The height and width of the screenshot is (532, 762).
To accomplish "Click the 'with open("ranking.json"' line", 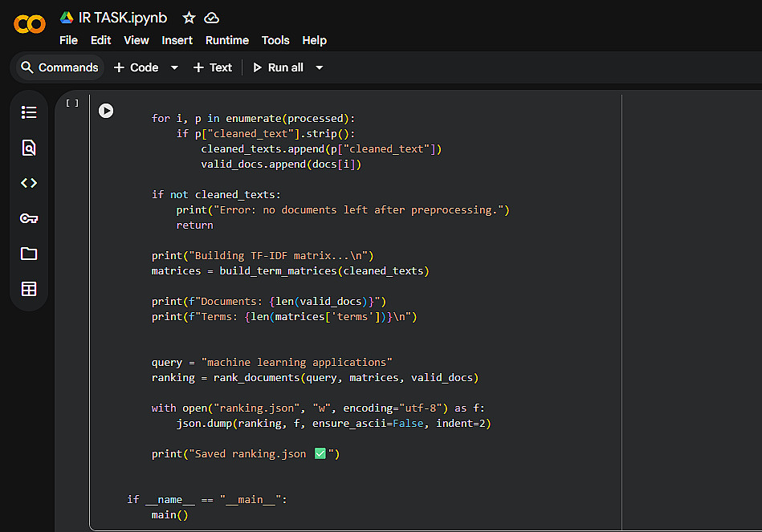I will tap(318, 408).
